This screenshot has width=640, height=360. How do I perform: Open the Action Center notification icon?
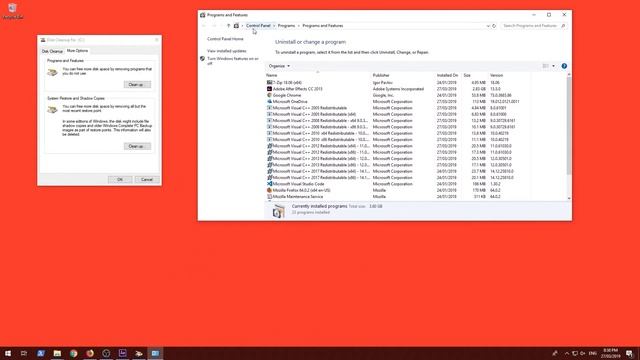pos(629,353)
